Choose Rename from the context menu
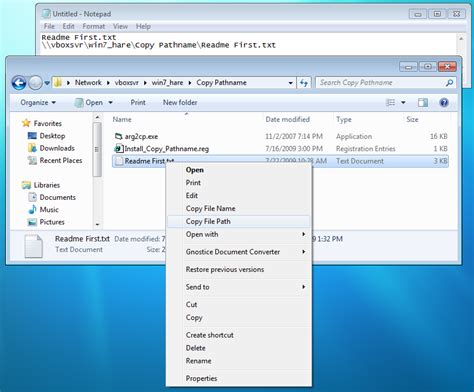474x392 pixels. click(x=238, y=361)
